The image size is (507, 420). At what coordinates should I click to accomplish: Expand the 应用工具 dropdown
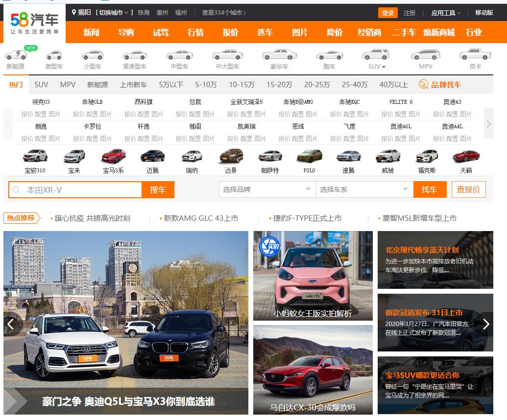pyautogui.click(x=446, y=13)
